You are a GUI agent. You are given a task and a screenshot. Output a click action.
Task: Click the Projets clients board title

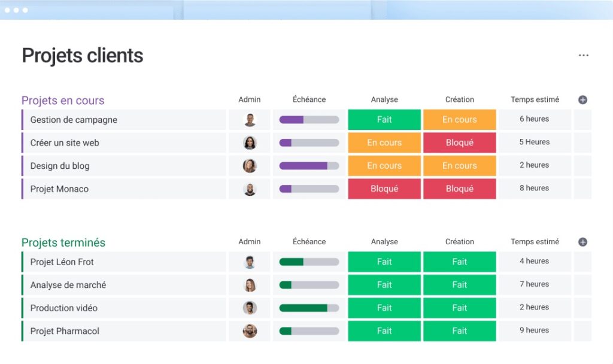(x=83, y=56)
